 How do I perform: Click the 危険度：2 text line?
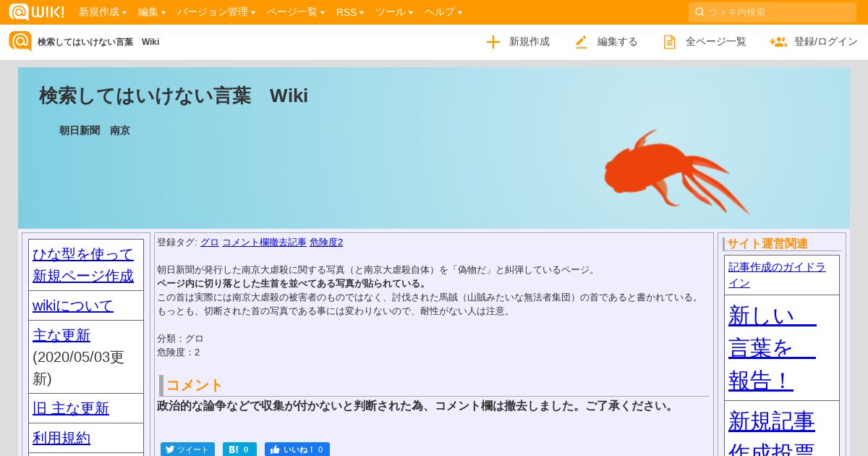point(178,352)
